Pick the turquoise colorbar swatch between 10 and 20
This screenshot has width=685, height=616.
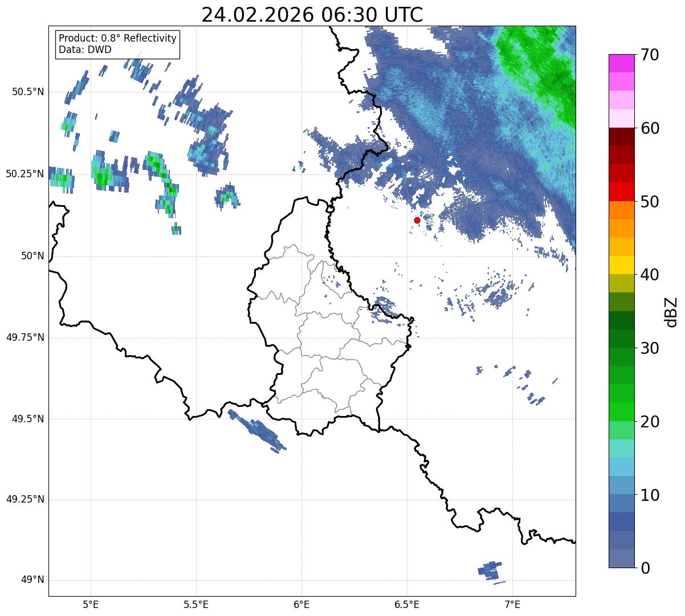click(621, 448)
